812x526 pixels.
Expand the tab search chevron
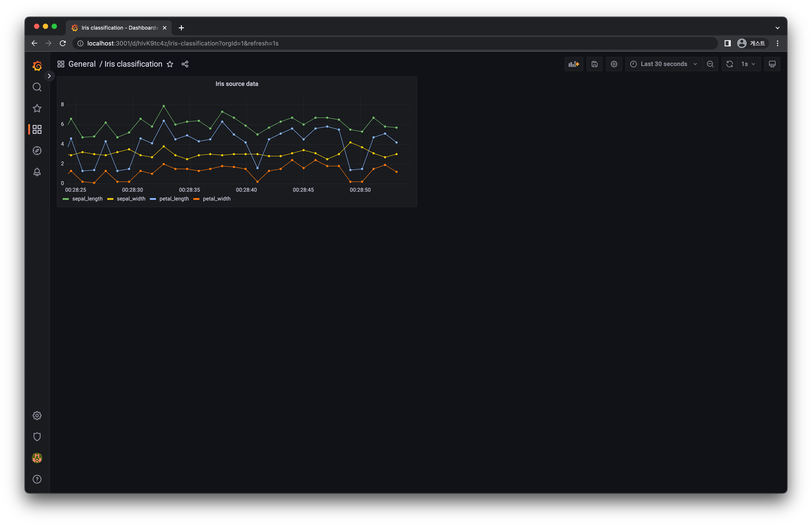(x=778, y=28)
